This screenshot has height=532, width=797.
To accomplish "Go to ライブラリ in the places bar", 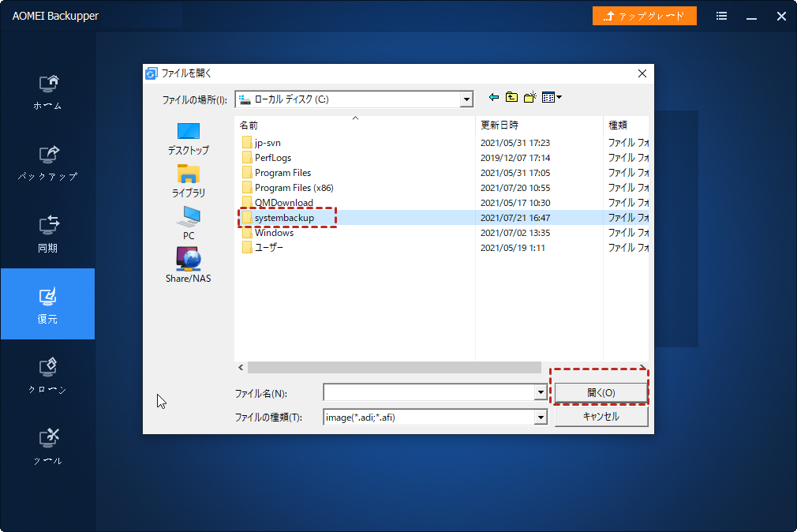I will [188, 181].
